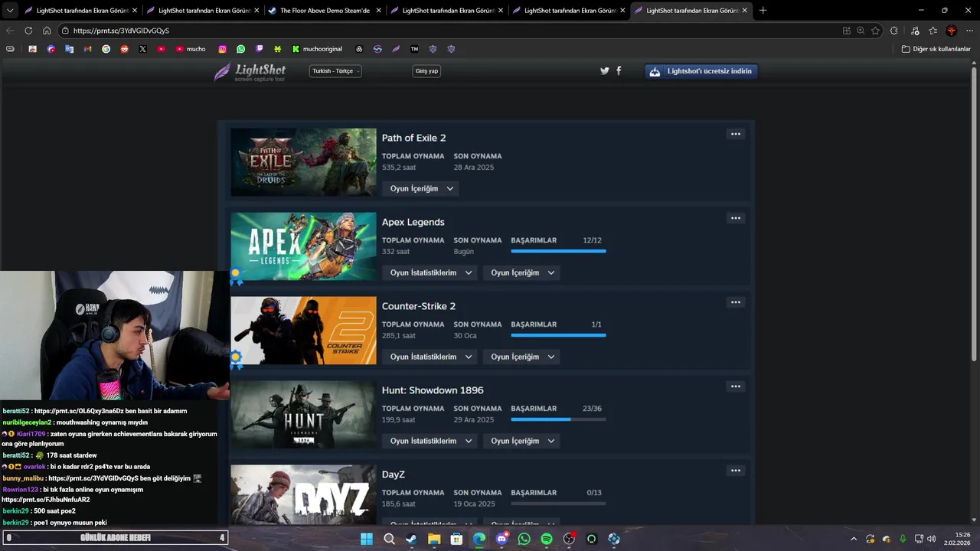Screen dimensions: 980x551
Task: Expand Oyun İçeriğim for Path of Exile 2
Action: [421, 188]
